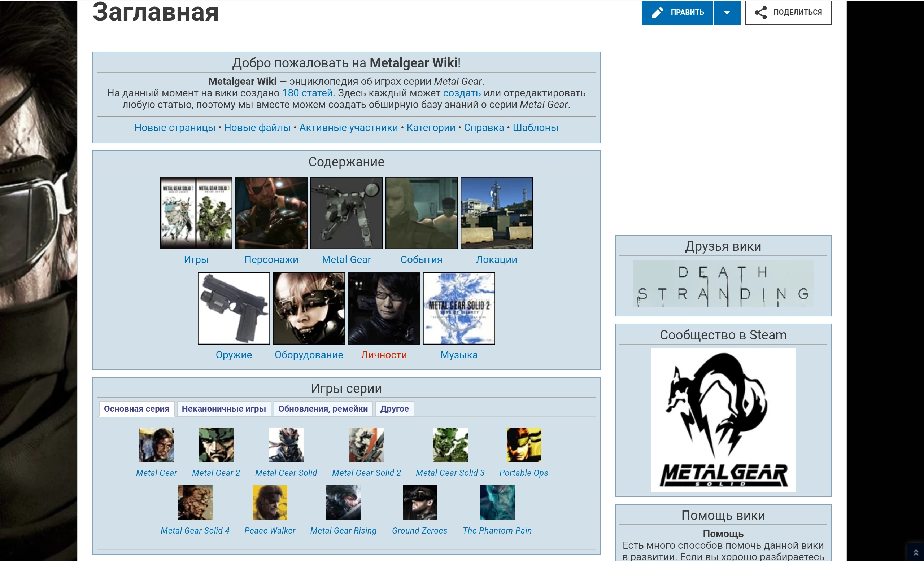Open the Другое tab
Screen dimensions: 924x561
coord(394,408)
